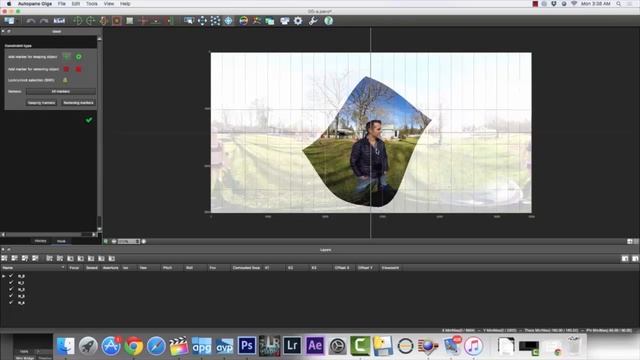Viewport: 640px width, 360px height.
Task: Click the Viewpoint column header
Action: (x=390, y=268)
